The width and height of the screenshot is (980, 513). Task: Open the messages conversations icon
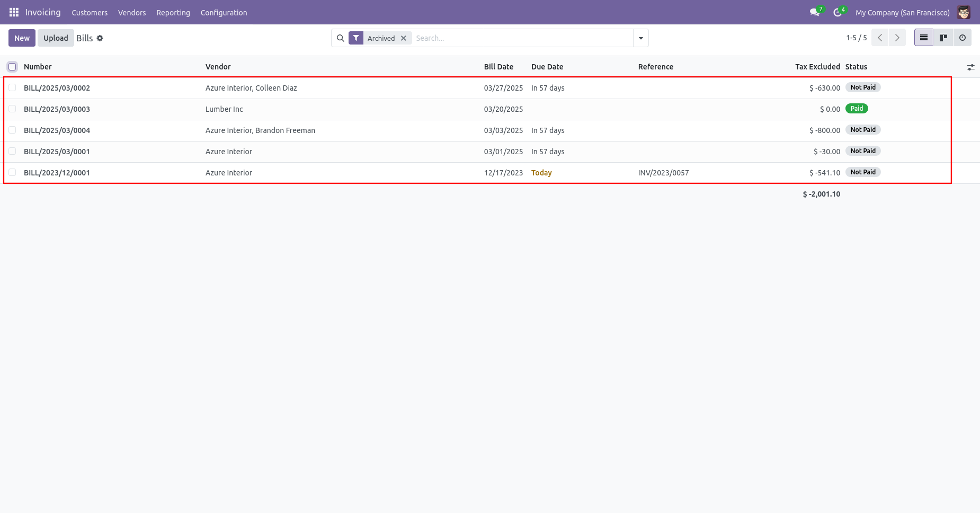pyautogui.click(x=815, y=12)
